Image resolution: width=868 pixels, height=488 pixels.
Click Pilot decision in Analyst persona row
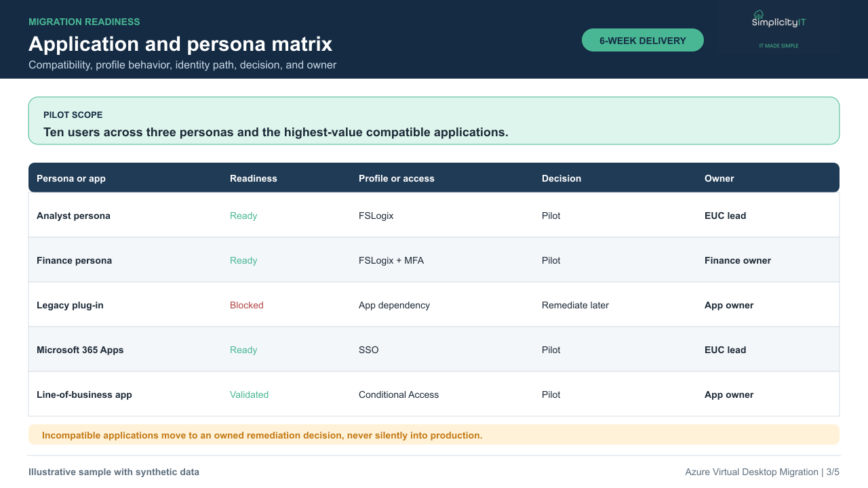point(551,216)
